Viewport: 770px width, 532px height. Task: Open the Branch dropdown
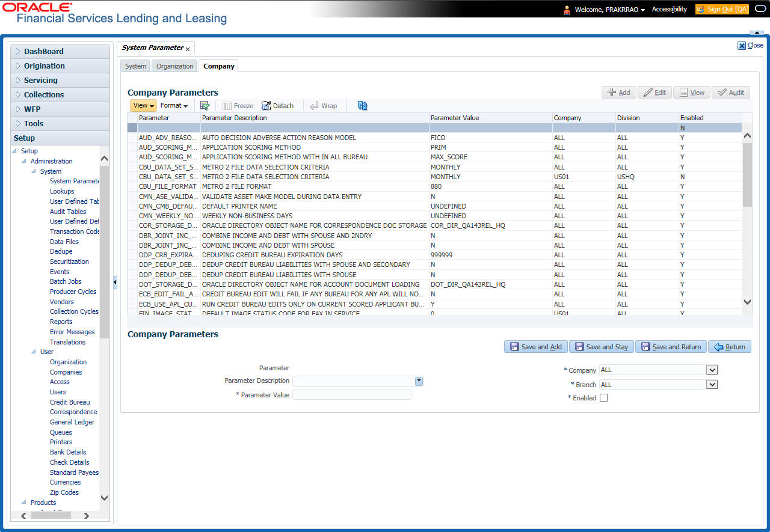pyautogui.click(x=712, y=385)
